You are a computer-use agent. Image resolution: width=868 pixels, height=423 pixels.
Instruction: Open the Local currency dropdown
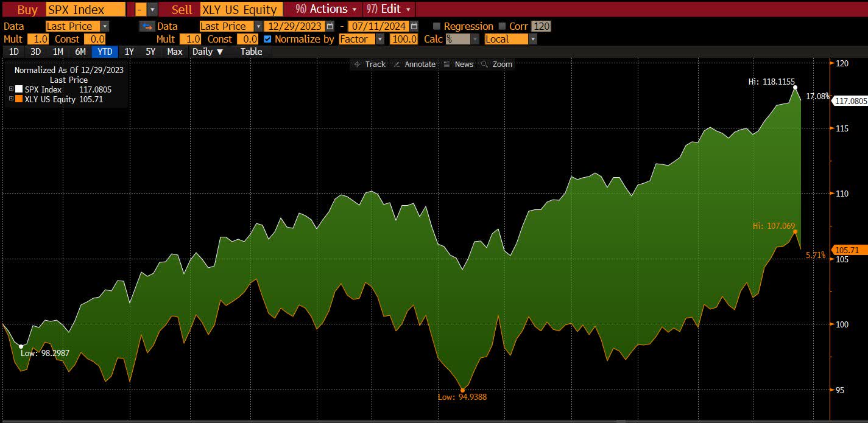532,39
